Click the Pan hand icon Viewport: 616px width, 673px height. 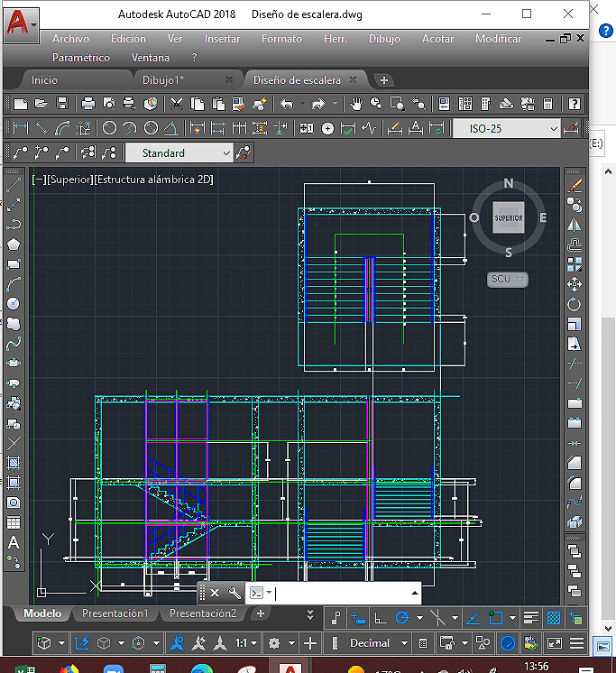(x=356, y=104)
